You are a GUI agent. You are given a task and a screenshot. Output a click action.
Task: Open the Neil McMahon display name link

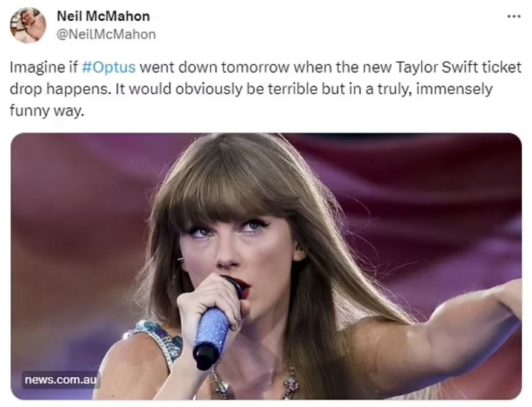[x=103, y=16]
